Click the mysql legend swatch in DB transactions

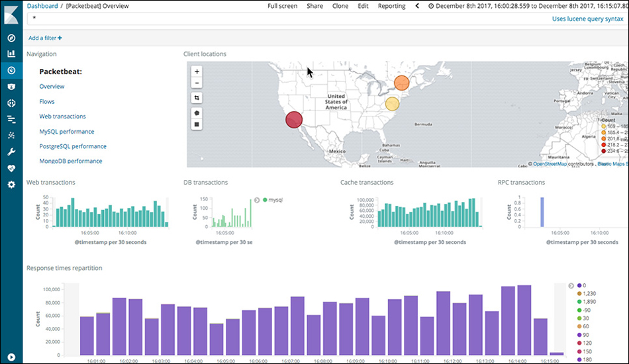click(x=265, y=200)
